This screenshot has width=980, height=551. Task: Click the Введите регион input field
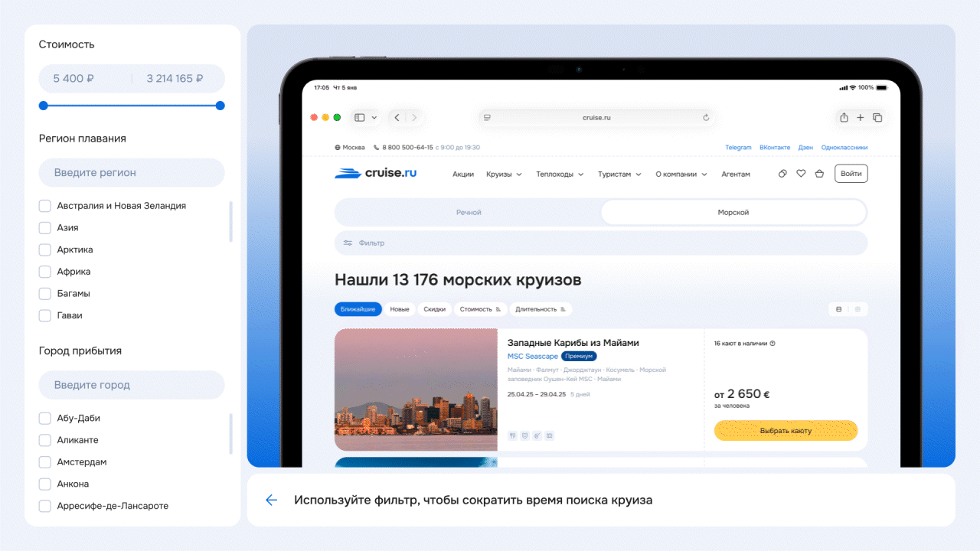131,172
